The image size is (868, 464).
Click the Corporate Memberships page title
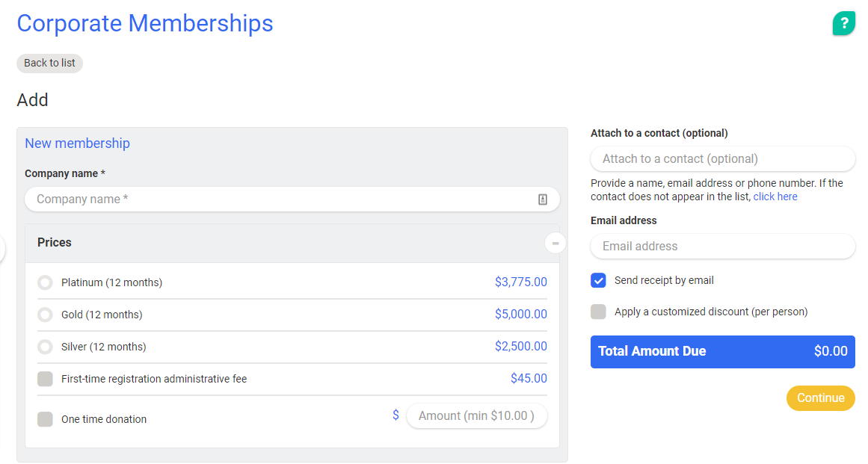click(145, 23)
